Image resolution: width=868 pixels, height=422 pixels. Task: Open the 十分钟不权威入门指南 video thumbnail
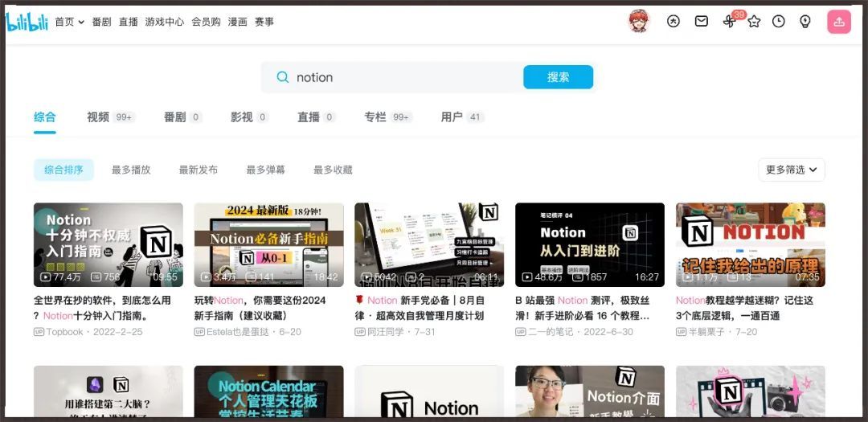point(108,245)
